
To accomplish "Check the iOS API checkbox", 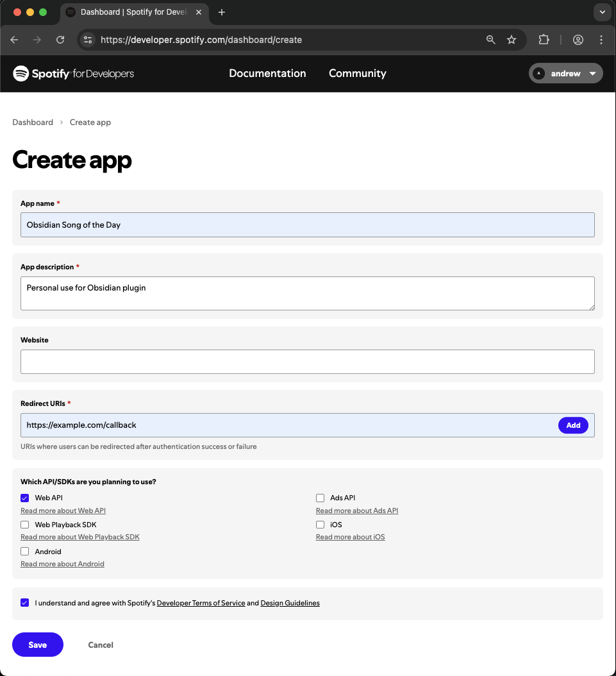I will click(x=320, y=524).
